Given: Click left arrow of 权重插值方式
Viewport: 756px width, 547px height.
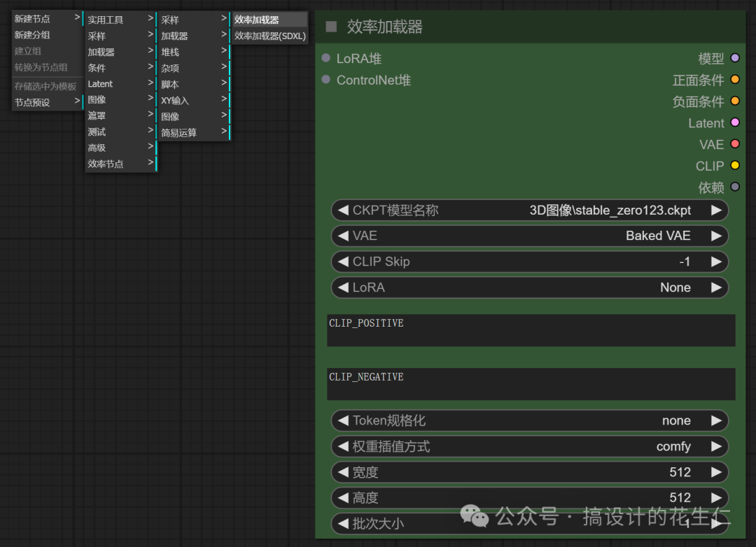Looking at the screenshot, I should (343, 447).
